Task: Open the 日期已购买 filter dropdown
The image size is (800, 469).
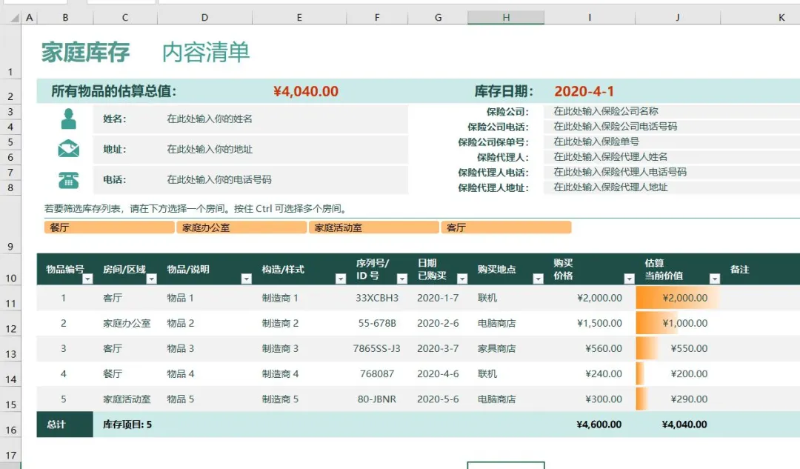Action: tap(461, 279)
